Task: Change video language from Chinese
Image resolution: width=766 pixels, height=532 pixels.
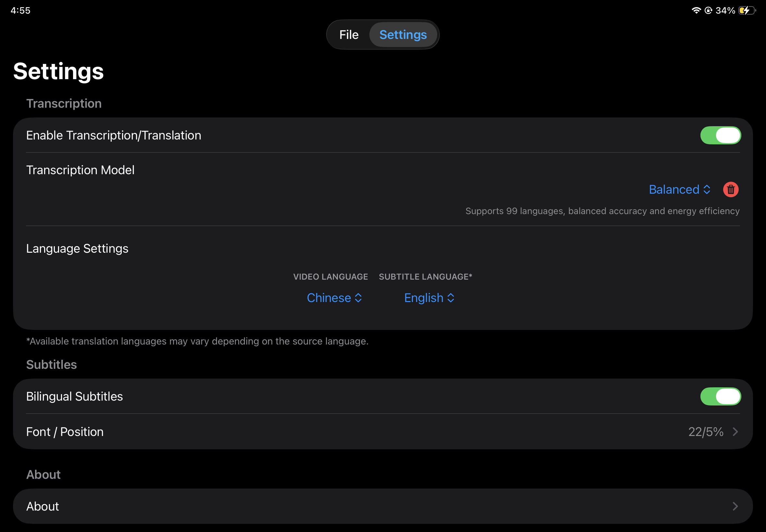Action: [x=334, y=298]
